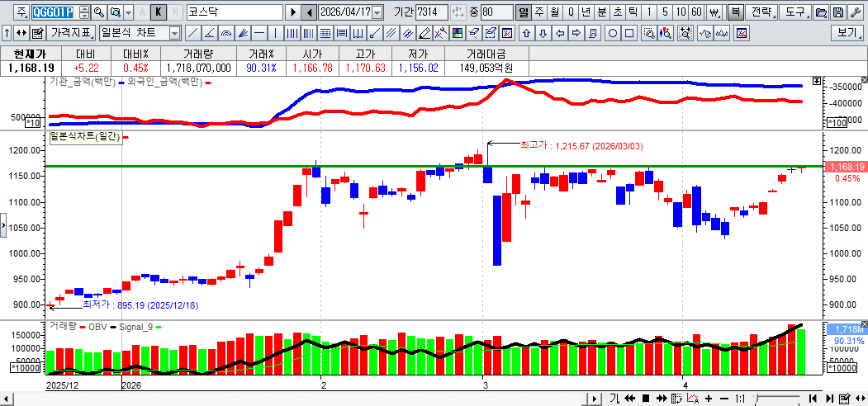Image resolution: width=868 pixels, height=406 pixels.
Task: Open the 전략 strategy menu
Action: 761,12
